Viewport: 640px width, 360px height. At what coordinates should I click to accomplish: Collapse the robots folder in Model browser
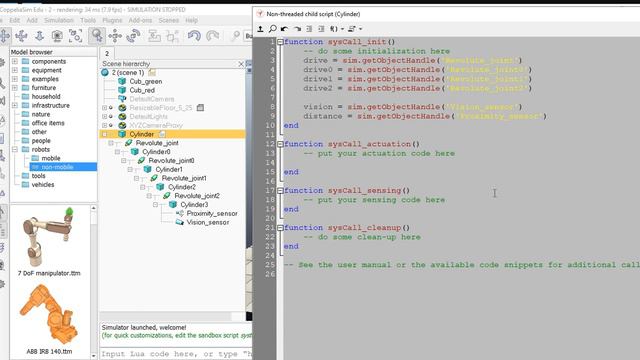pos(15,149)
